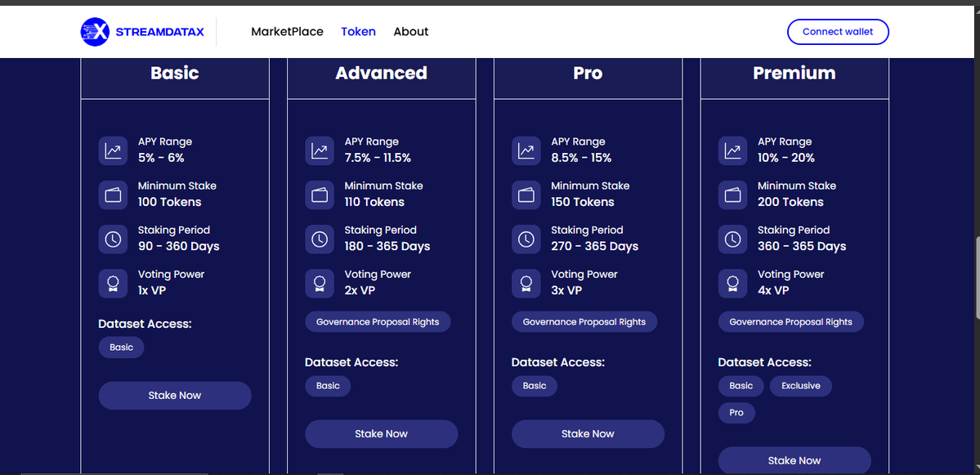980x475 pixels.
Task: Open the Token nav item
Action: (358, 32)
